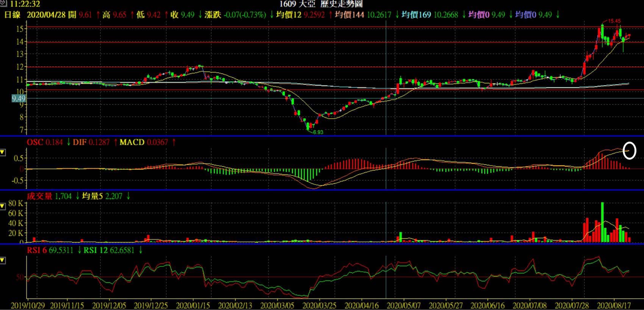Viewport: 644px width, 310px height.
Task: Open the MACD panel dropdown arrow
Action: (x=3, y=152)
